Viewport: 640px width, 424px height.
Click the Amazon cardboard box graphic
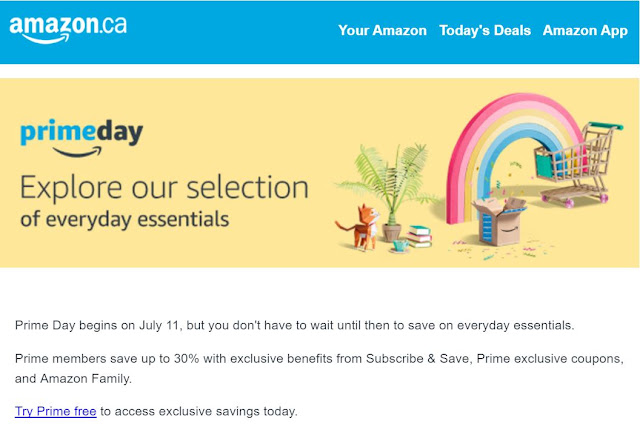click(x=500, y=221)
